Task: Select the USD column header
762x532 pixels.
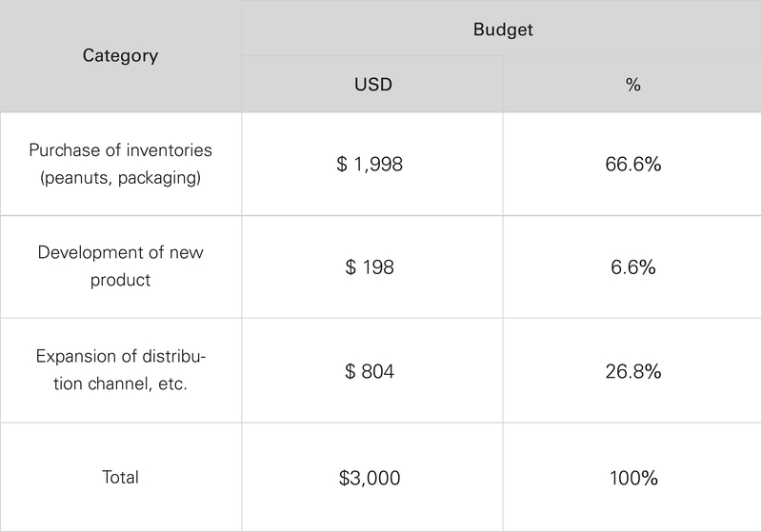Action: tap(371, 85)
